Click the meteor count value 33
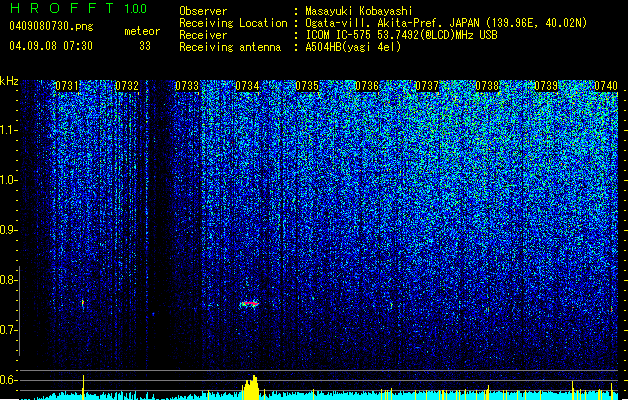The height and width of the screenshot is (400, 629). tap(145, 46)
